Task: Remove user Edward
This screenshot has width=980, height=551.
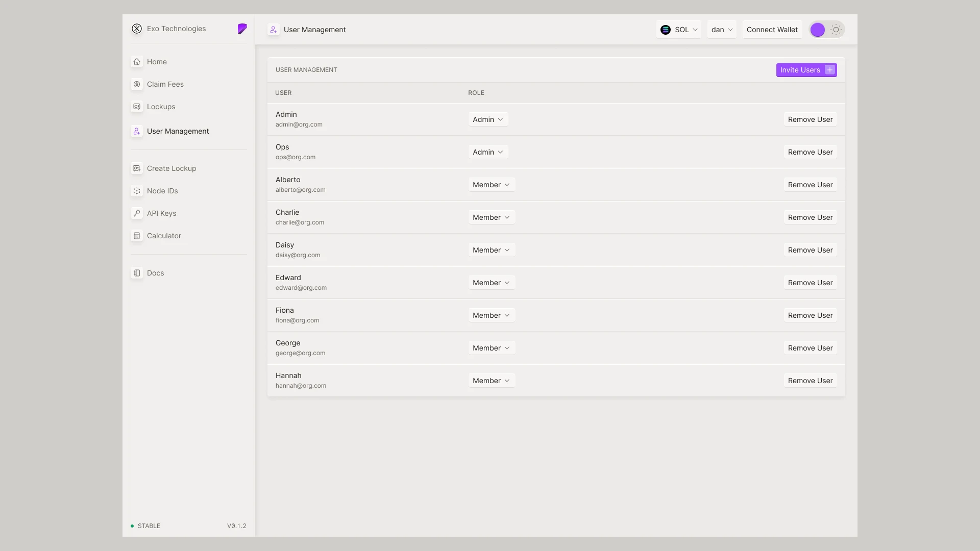Action: 810,283
